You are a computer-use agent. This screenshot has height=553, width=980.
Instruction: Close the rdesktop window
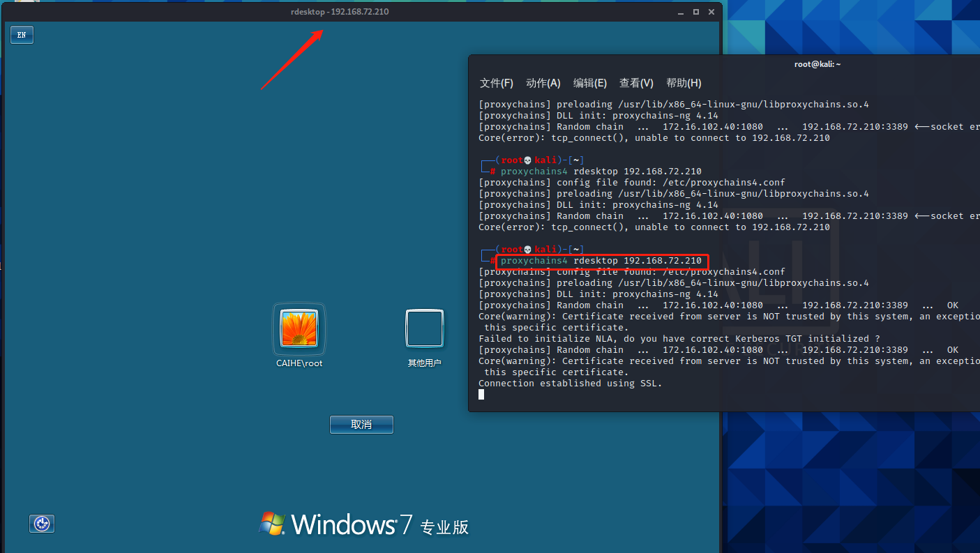pos(711,13)
